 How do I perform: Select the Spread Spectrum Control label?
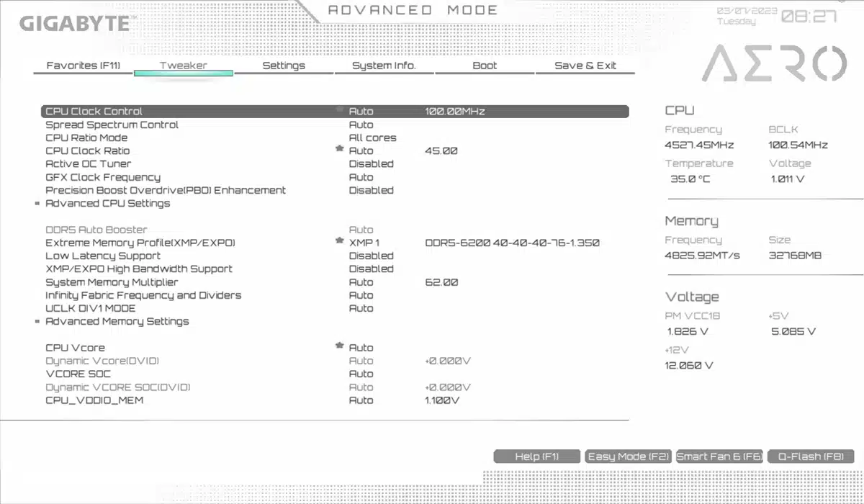[112, 125]
